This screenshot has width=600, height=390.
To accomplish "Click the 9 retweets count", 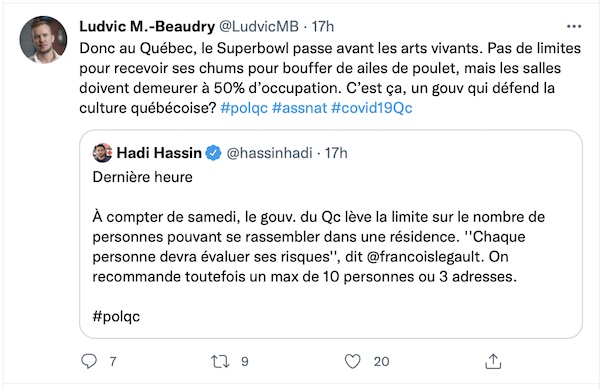I will point(245,361).
